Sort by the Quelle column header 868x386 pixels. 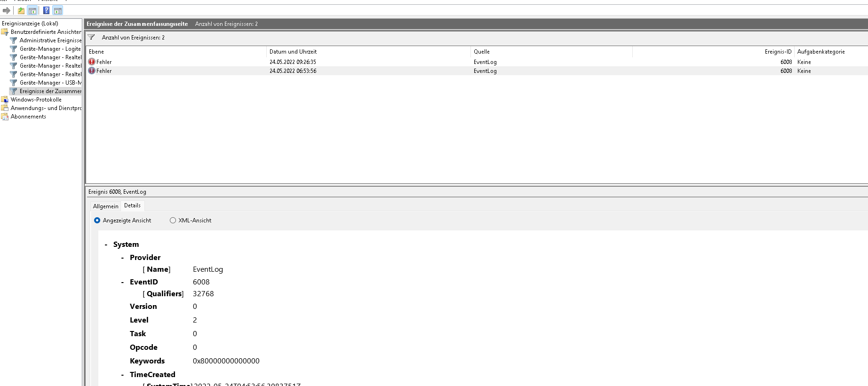551,52
